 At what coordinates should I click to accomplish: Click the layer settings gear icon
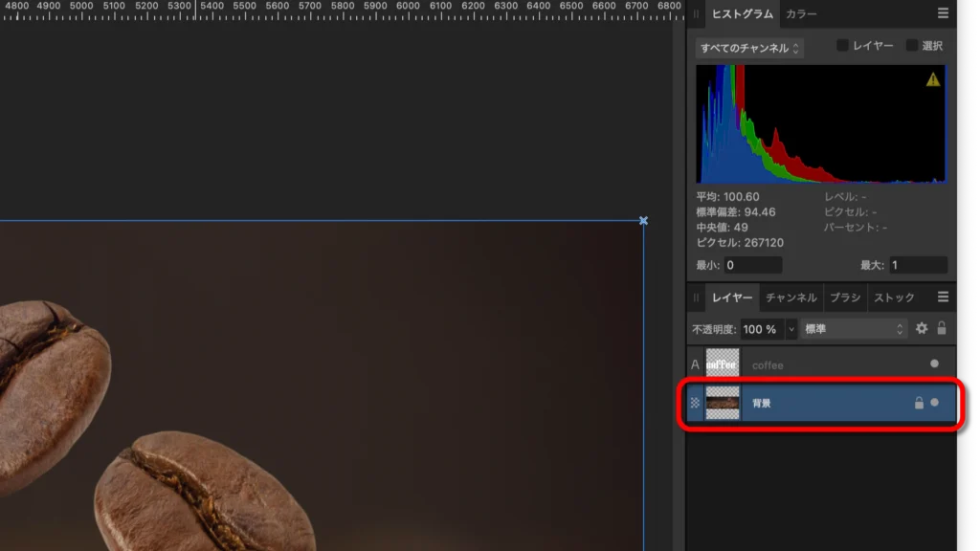pos(922,328)
